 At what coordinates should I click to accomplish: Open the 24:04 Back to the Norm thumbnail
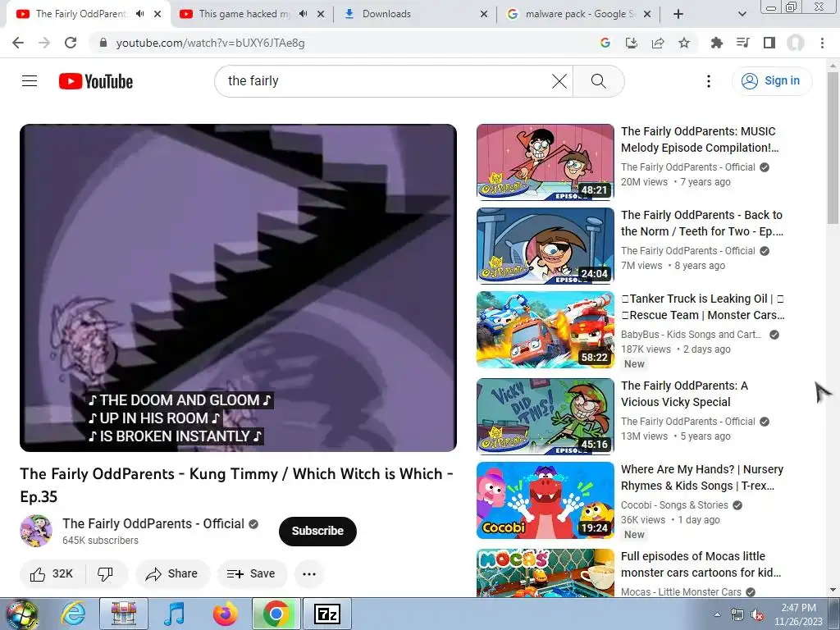[546, 245]
